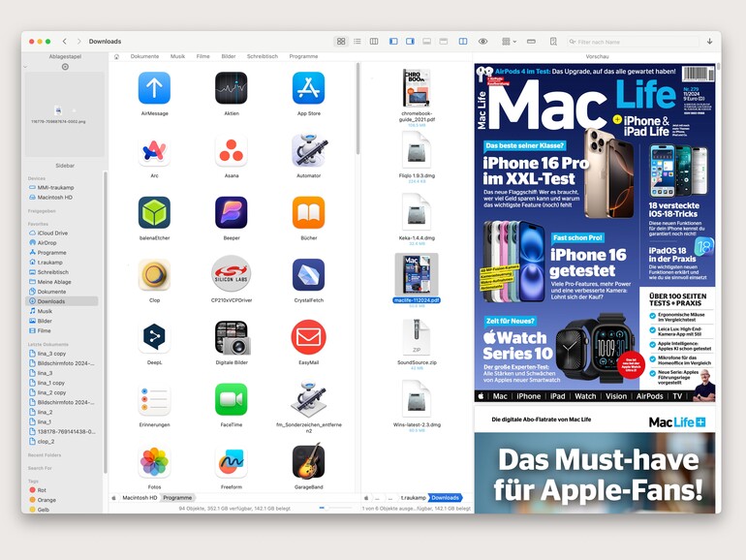Click the Programme pane vertical scrollbar
Viewport: 746px width, 560px height.
tap(357, 109)
